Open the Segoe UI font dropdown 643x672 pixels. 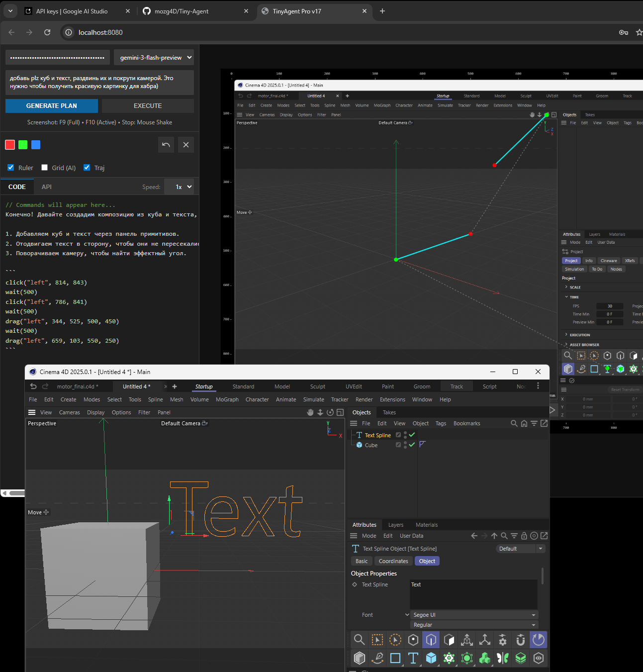[474, 615]
